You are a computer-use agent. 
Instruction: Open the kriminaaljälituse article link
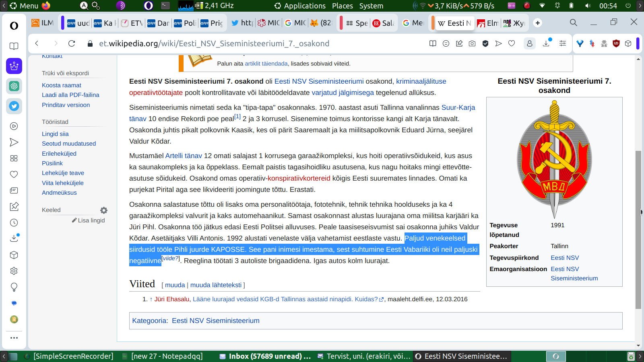[x=421, y=81]
